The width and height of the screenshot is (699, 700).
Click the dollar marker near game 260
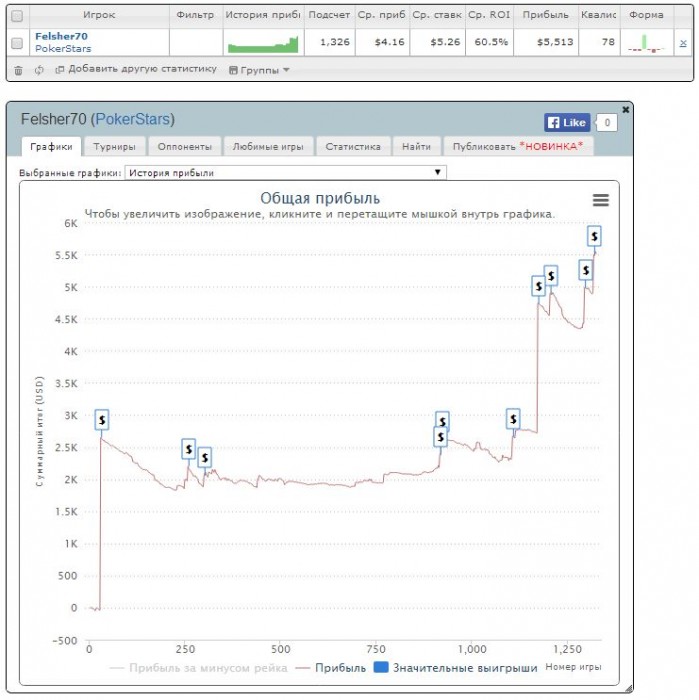click(x=188, y=449)
